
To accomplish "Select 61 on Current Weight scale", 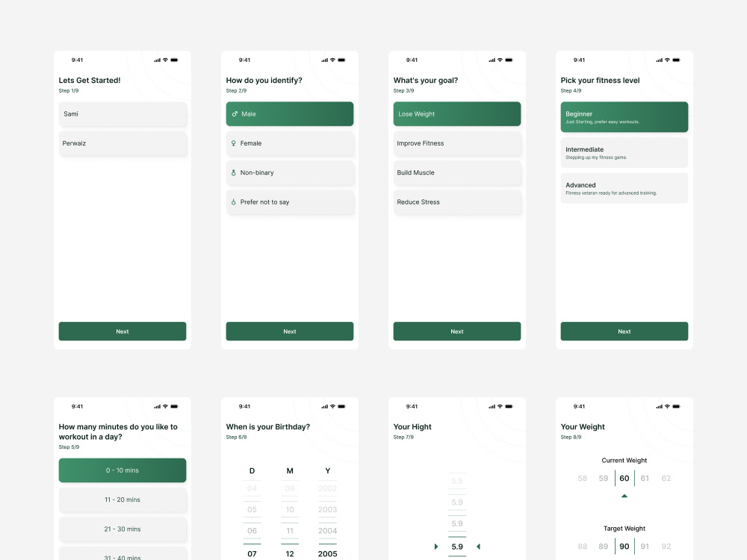I will (645, 478).
